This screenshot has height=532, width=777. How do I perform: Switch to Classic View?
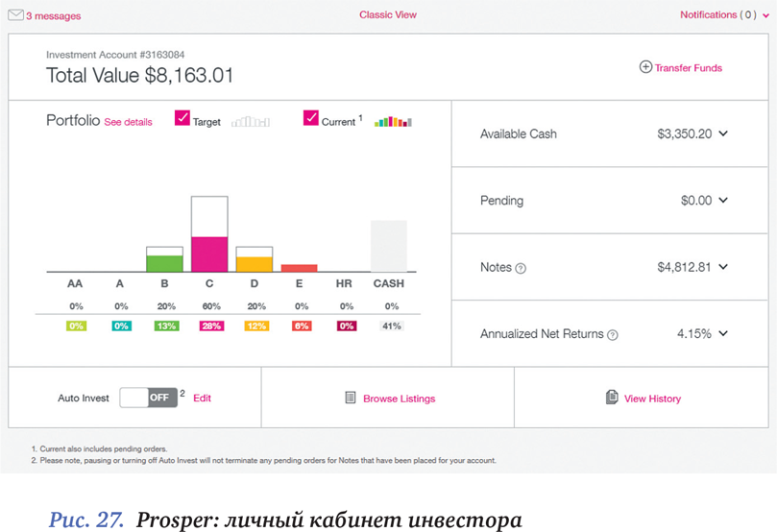pos(388,15)
